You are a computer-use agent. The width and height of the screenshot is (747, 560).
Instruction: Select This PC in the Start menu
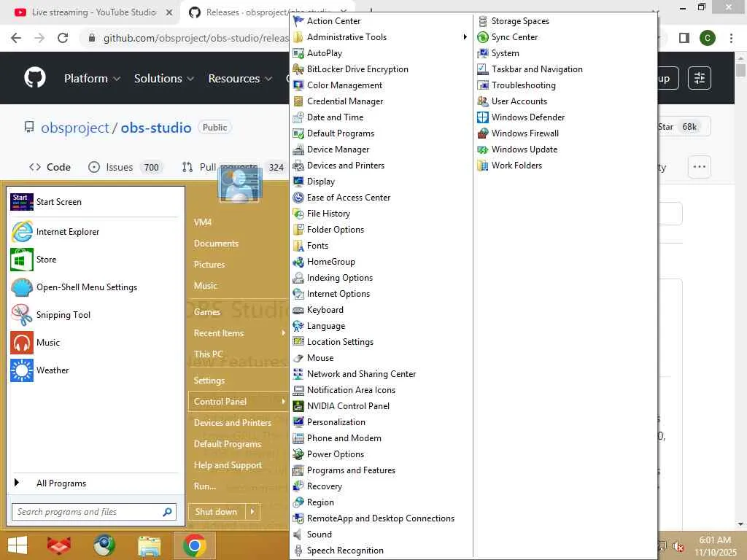(x=208, y=354)
